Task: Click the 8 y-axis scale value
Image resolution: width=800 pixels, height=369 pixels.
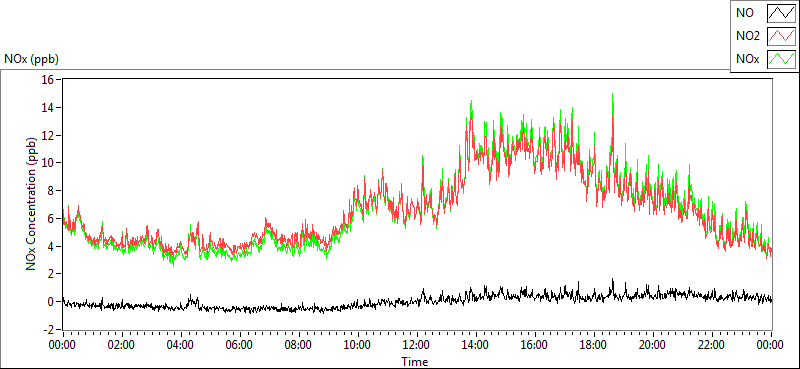Action: (52, 190)
